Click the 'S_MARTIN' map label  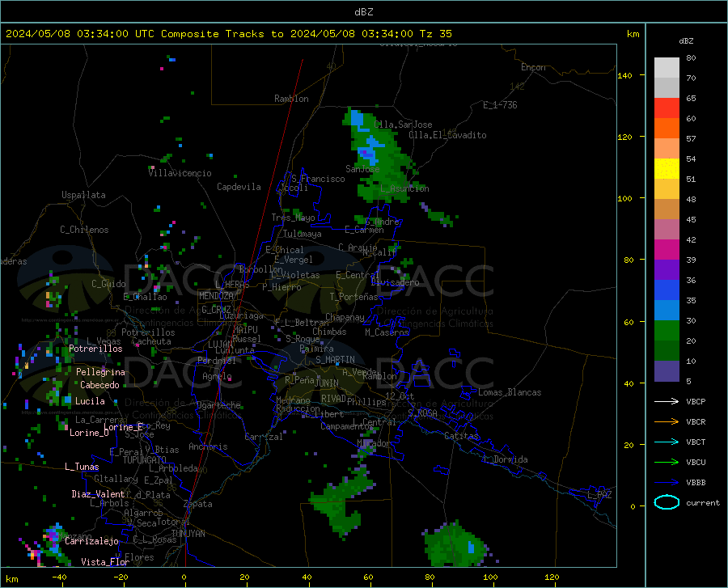335,360
